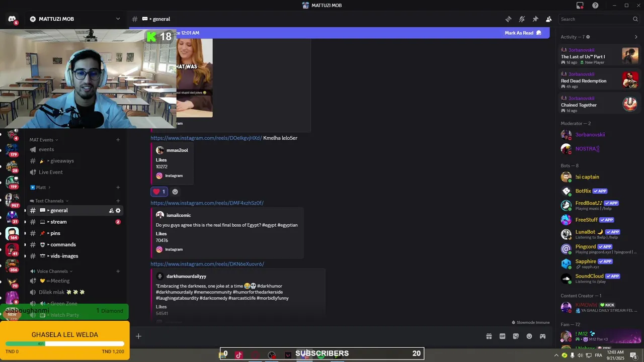Click plus attachment button in message bar

[138, 336]
